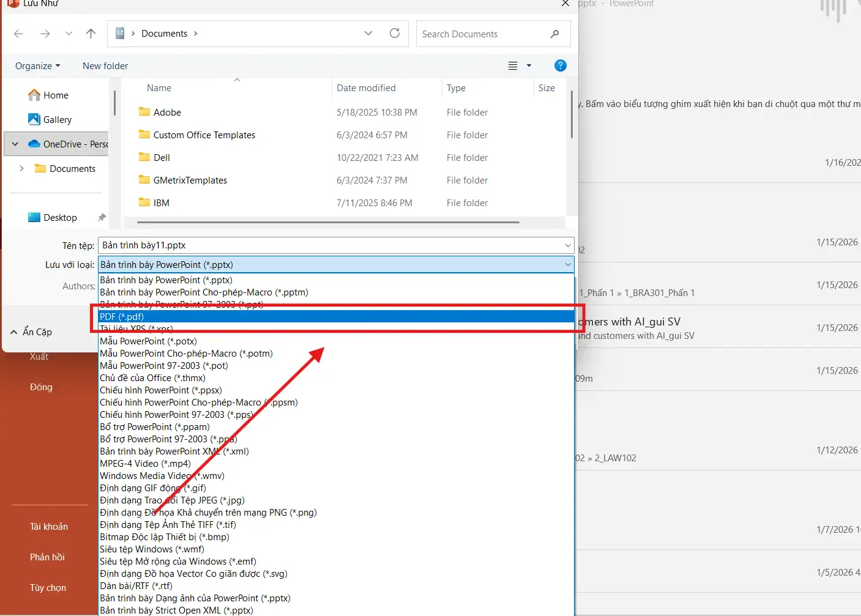This screenshot has height=616, width=861.
Task: Sort files by Date modified column
Action: 366,88
